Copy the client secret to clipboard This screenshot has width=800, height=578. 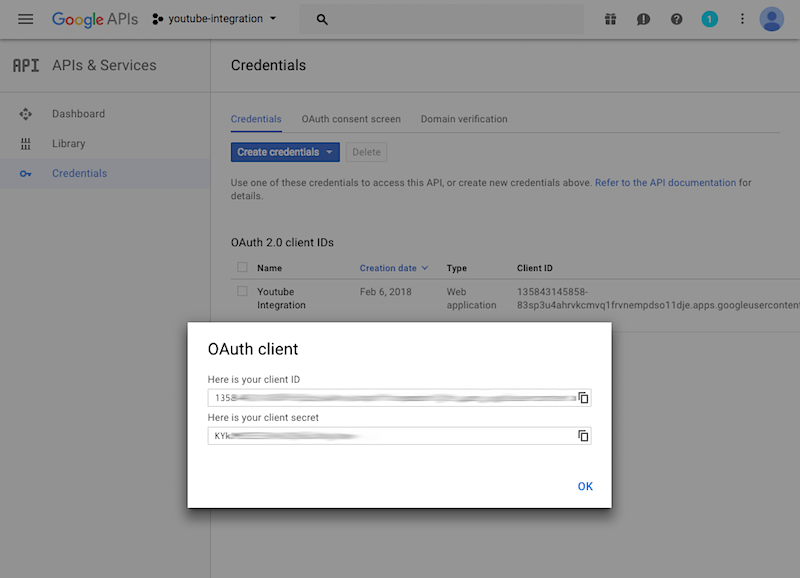point(583,436)
